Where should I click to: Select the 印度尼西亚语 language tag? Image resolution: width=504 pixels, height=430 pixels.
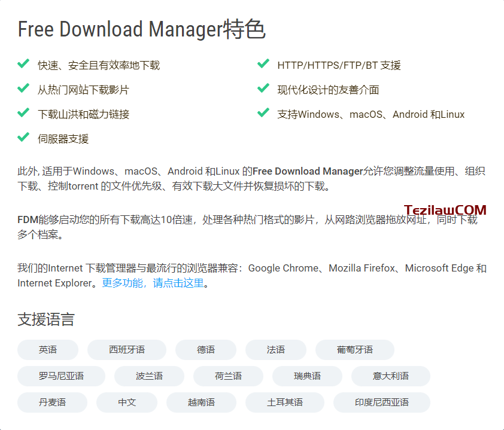pyautogui.click(x=382, y=402)
